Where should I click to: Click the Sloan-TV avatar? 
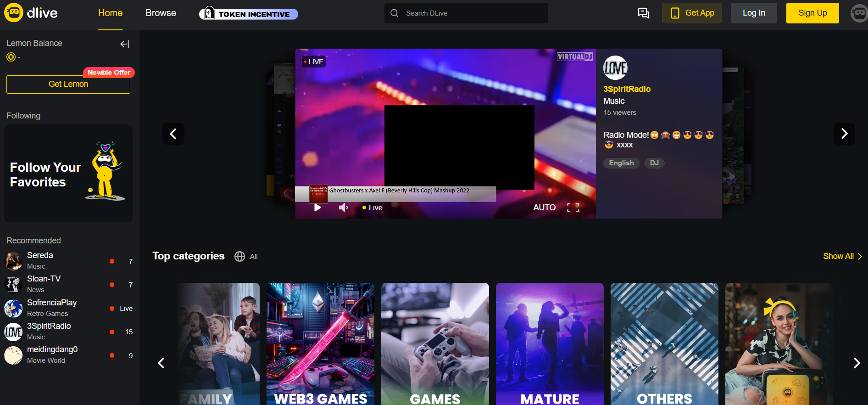click(13, 284)
